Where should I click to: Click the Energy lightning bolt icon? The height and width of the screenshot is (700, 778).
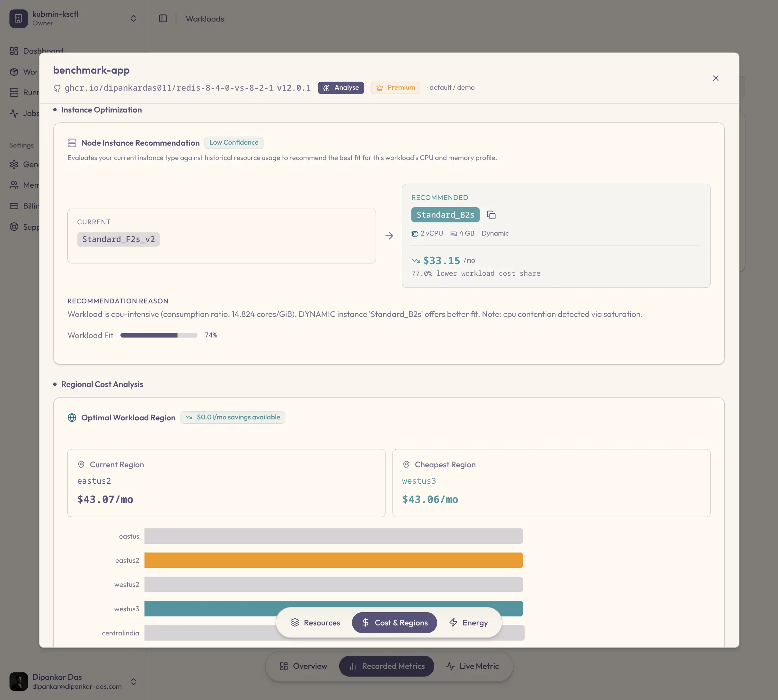453,623
